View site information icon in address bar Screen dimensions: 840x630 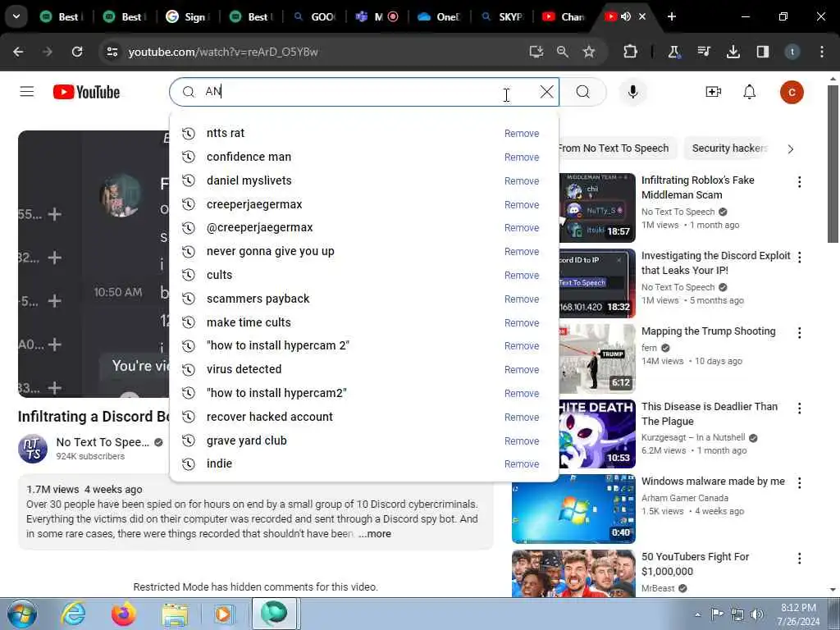(x=112, y=52)
